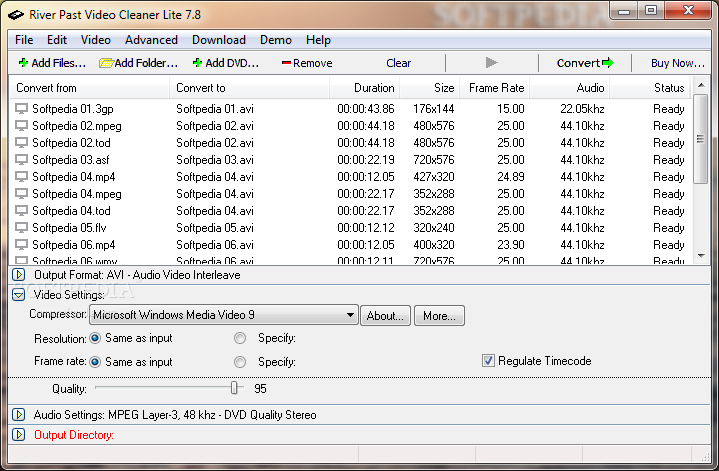This screenshot has height=471, width=719.
Task: Click the Quality slider handle
Action: [x=234, y=388]
